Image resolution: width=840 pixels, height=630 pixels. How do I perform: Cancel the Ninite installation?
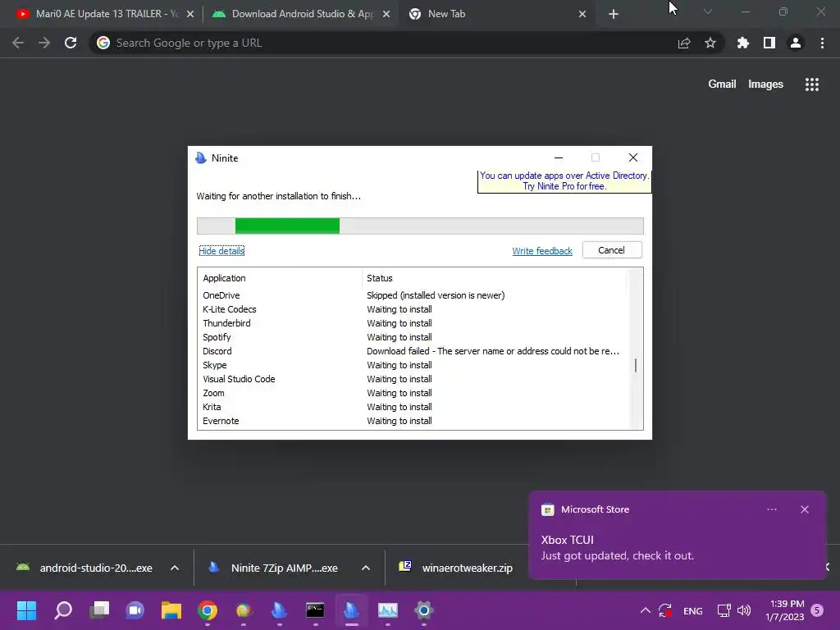(x=612, y=250)
